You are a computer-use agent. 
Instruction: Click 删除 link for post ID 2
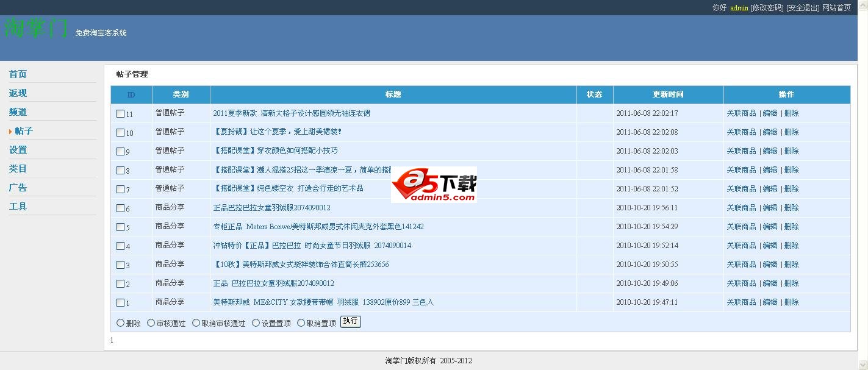tap(791, 283)
